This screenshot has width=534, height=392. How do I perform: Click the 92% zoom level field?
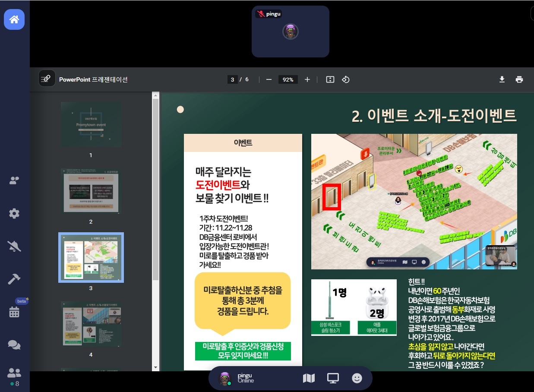coord(288,79)
